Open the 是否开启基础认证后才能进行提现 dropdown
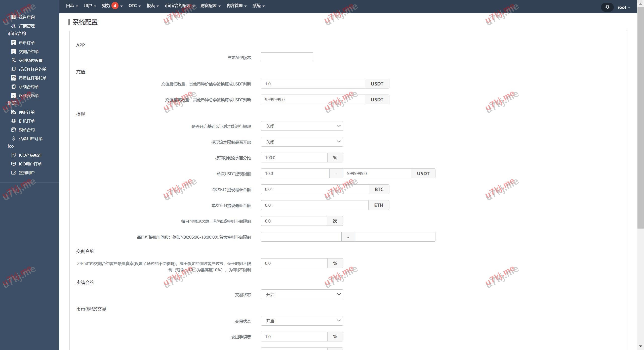 click(x=302, y=126)
